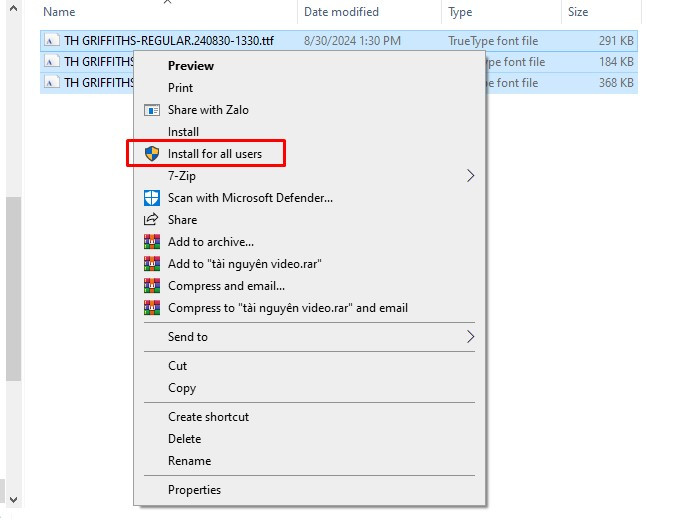The height and width of the screenshot is (520, 678).
Task: Choose Delete from the context menu
Action: tap(309, 439)
